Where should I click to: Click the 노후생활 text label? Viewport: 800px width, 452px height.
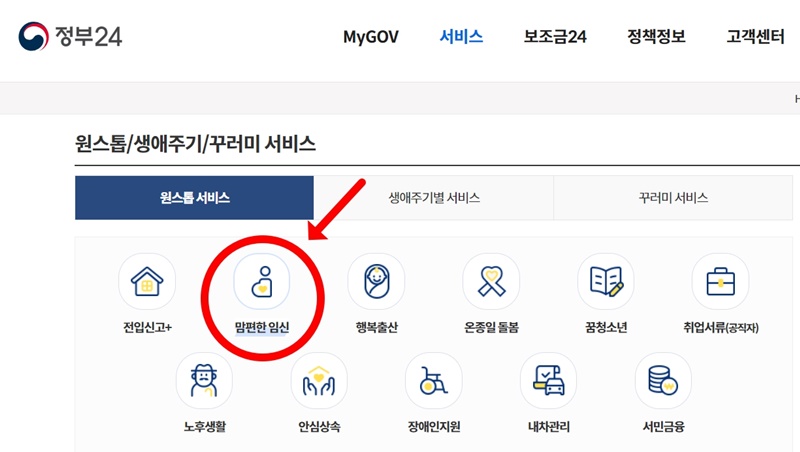[x=205, y=426]
